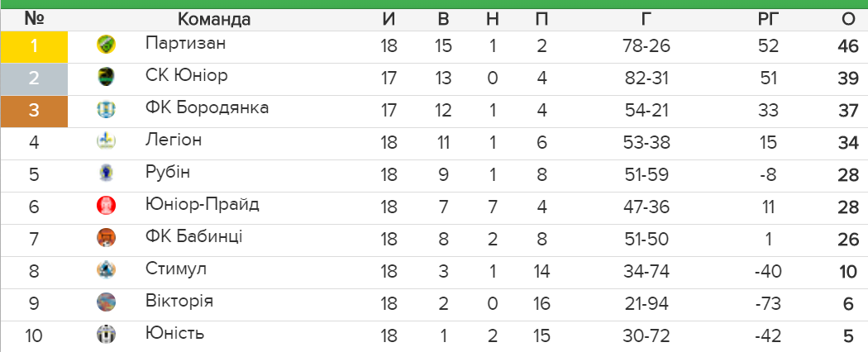
Task: Open the Партизан team link
Action: (x=185, y=43)
